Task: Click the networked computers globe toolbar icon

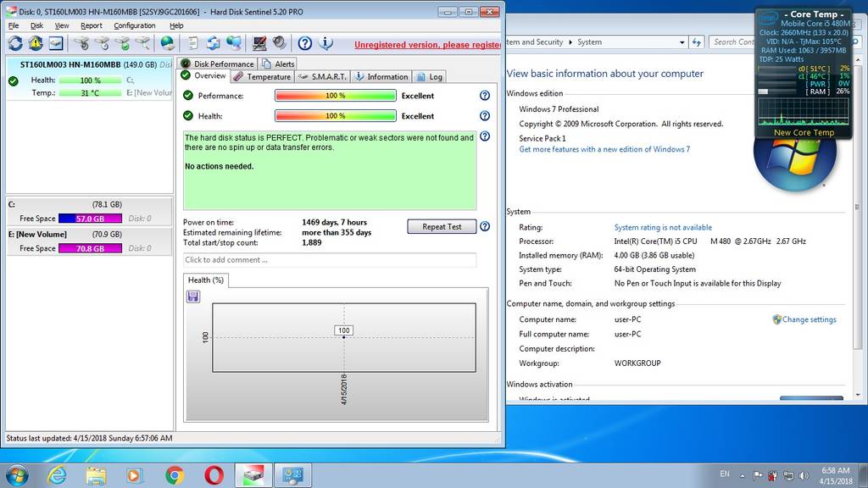Action: [234, 43]
